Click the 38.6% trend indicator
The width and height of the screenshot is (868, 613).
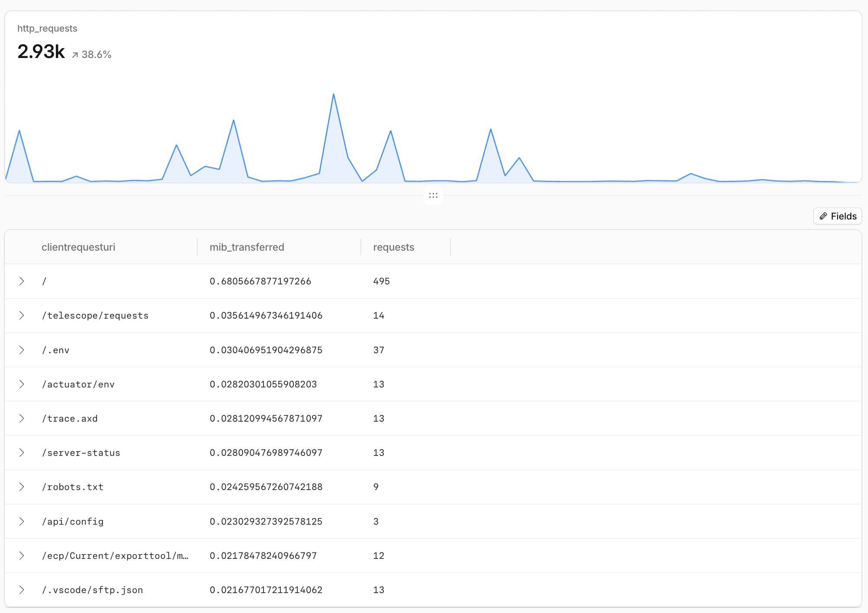click(x=92, y=55)
